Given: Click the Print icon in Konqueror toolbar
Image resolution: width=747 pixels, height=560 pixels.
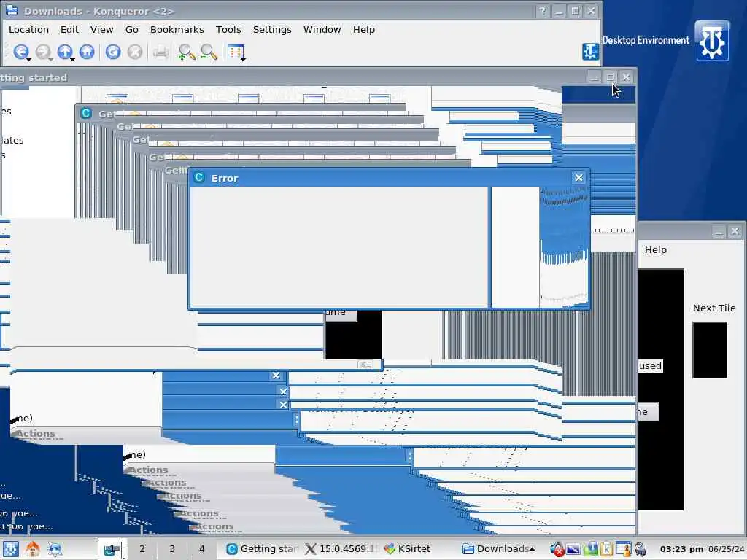Looking at the screenshot, I should click(161, 52).
